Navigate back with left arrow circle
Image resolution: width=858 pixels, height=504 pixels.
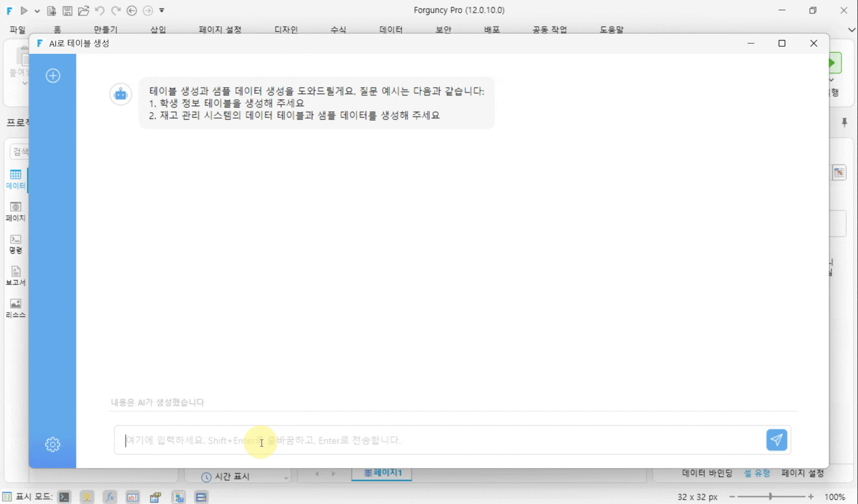coord(132,10)
